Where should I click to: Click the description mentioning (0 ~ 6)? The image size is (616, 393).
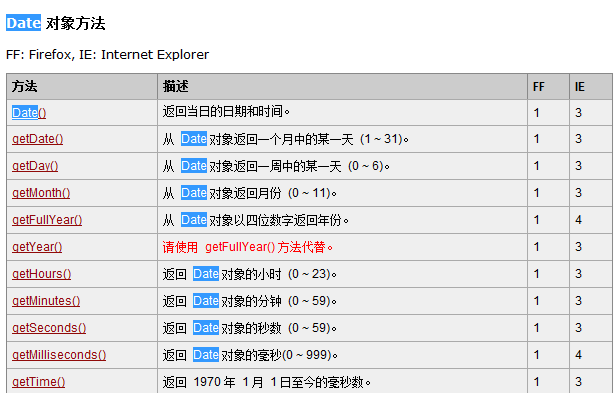276,166
